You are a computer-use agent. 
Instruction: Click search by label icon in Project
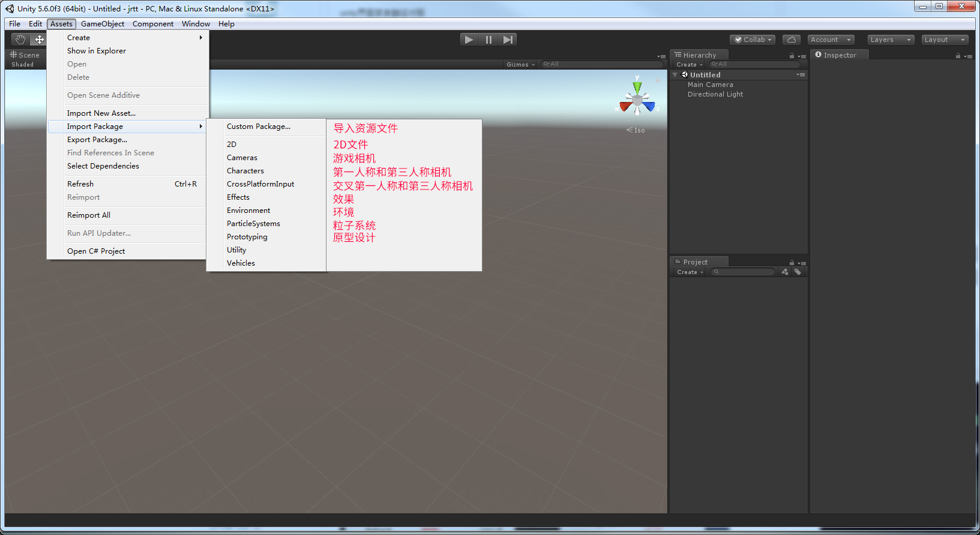pos(798,272)
